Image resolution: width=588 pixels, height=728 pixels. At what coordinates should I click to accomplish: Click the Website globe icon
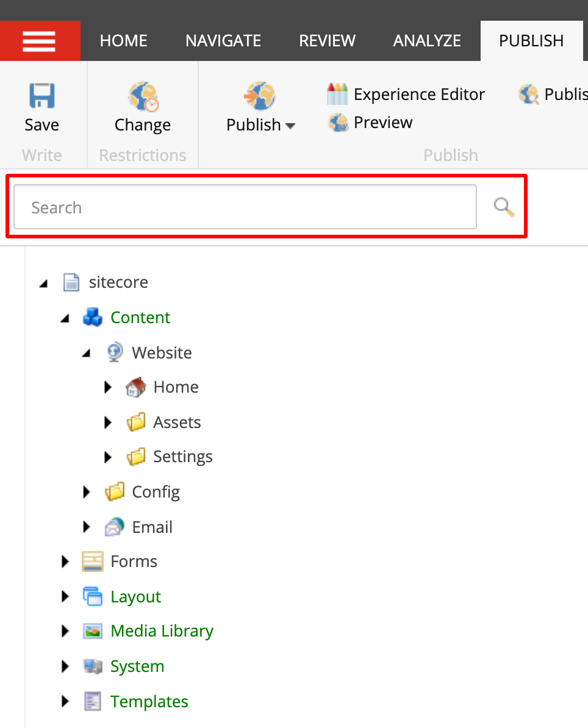pyautogui.click(x=114, y=352)
